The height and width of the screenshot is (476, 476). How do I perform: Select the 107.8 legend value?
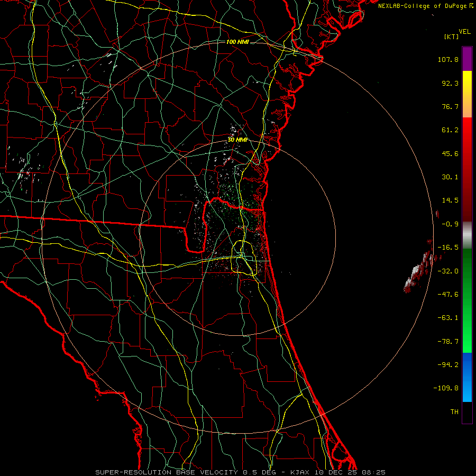(448, 59)
